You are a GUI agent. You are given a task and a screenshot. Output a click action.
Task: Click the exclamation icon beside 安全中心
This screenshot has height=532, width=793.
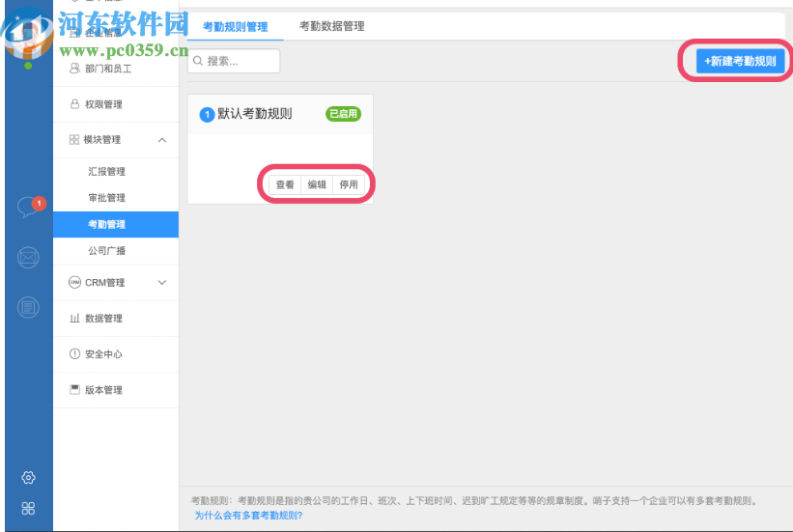pos(74,353)
